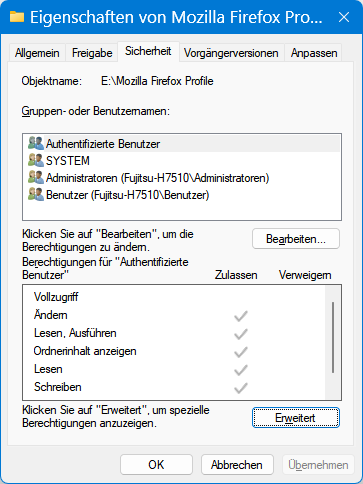Open the Vorgängerversionen tab
Screen dimensions: 363x484
[231, 53]
